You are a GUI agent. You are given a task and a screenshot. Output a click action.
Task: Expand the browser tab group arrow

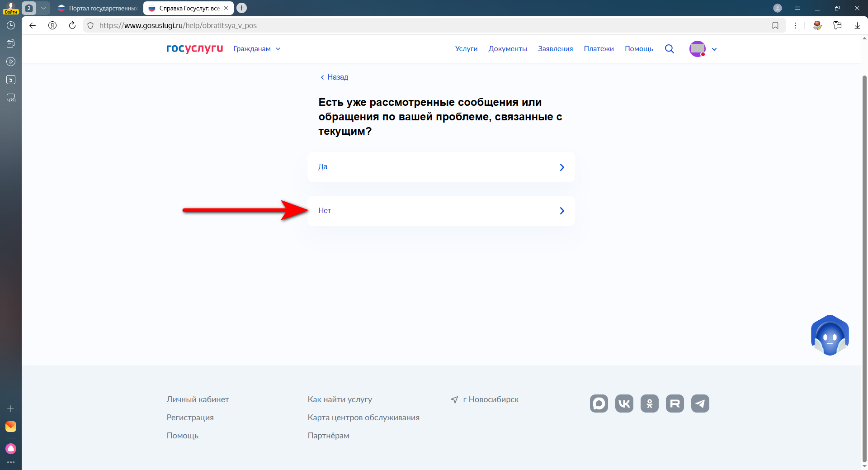coord(43,8)
